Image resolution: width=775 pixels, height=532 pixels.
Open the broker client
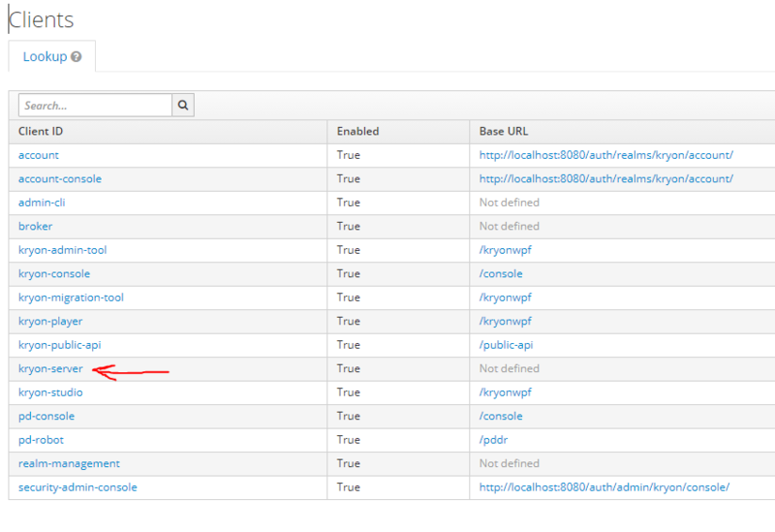[x=35, y=227]
